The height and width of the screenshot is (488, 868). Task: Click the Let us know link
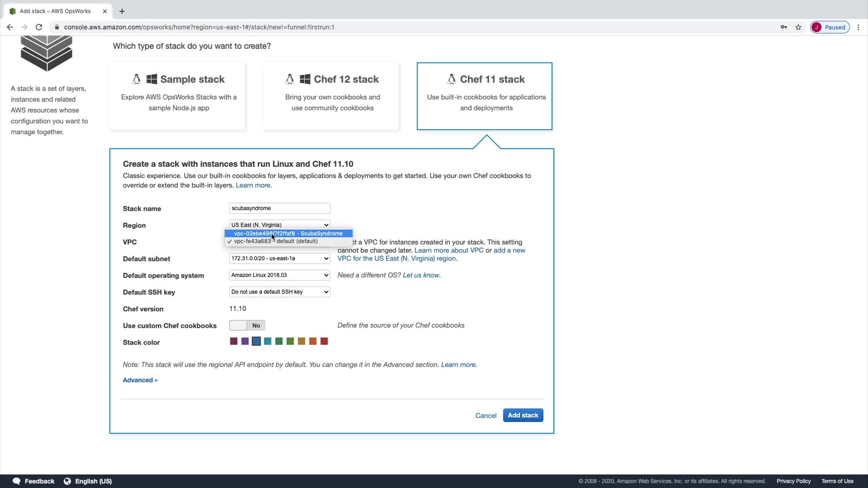[x=421, y=275]
